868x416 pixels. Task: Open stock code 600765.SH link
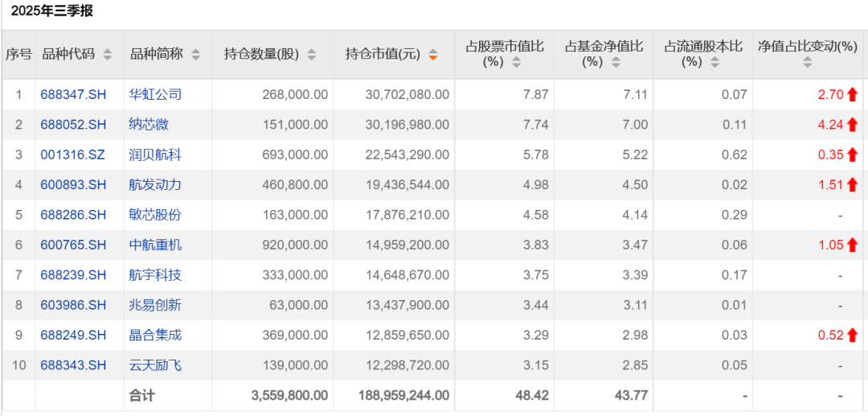(73, 245)
